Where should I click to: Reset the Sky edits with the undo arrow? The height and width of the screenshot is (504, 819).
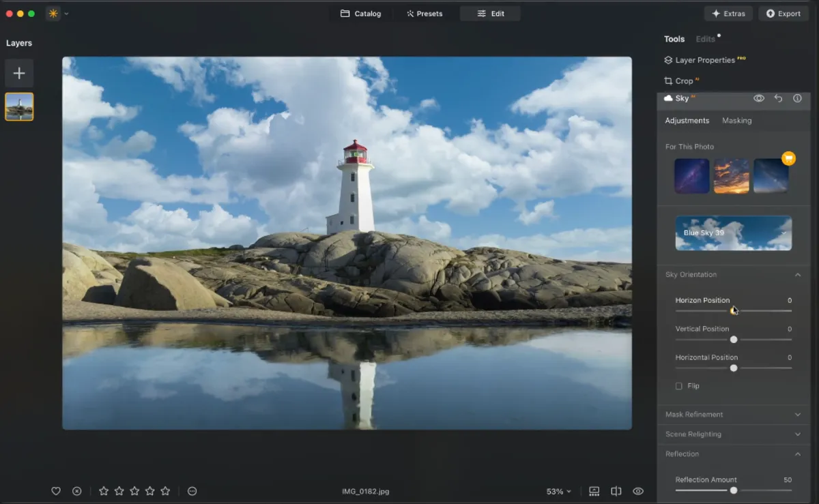point(777,98)
